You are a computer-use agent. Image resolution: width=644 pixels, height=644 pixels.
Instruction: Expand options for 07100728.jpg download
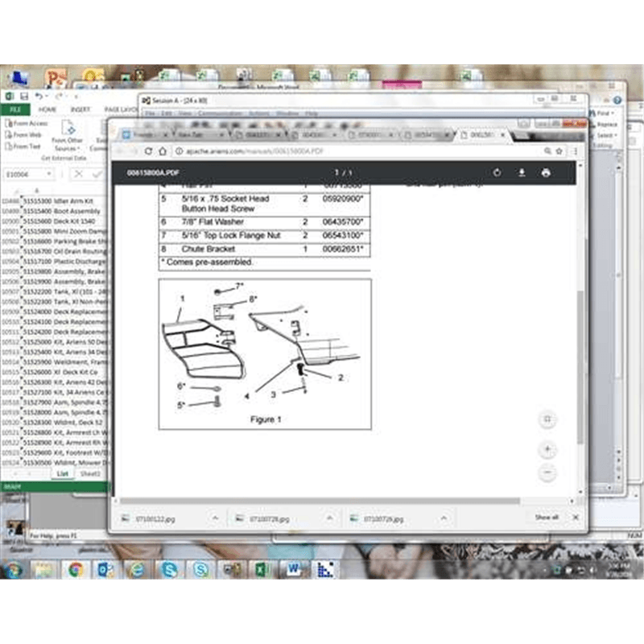click(329, 518)
